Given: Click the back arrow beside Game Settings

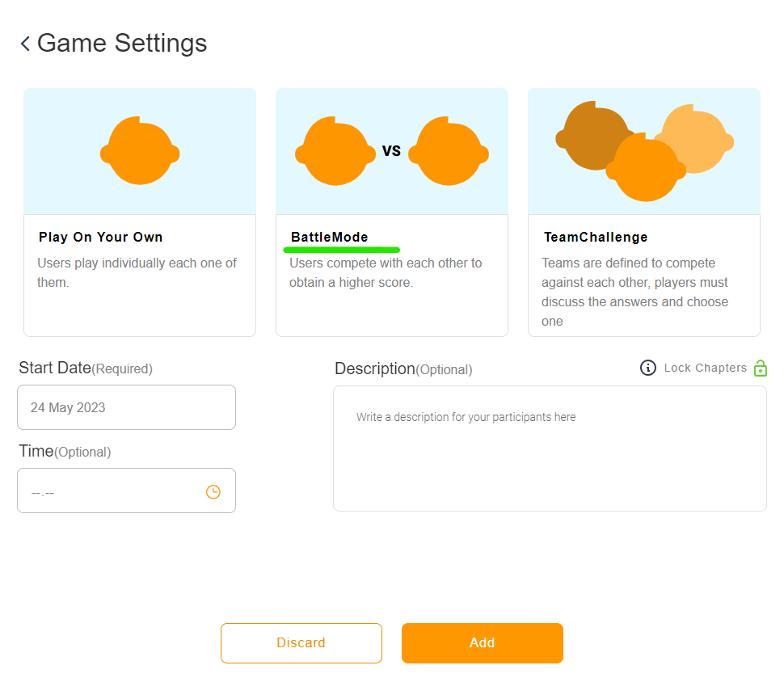Looking at the screenshot, I should pyautogui.click(x=25, y=44).
